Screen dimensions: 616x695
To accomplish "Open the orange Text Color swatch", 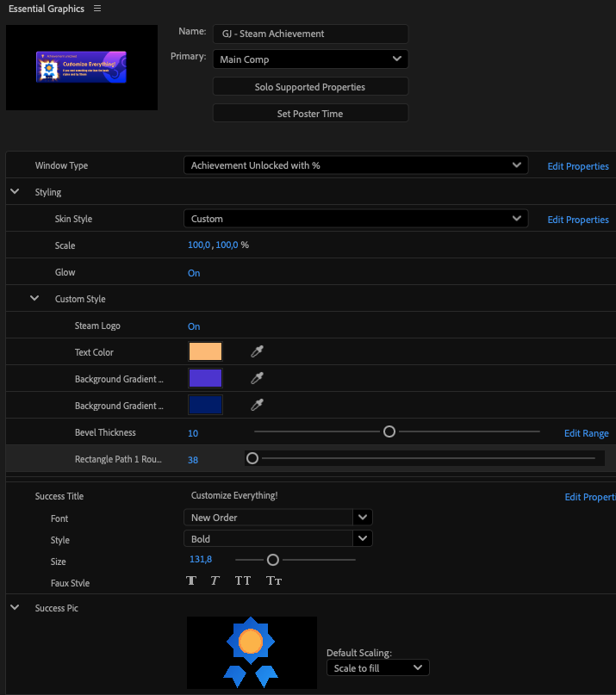I will click(205, 351).
